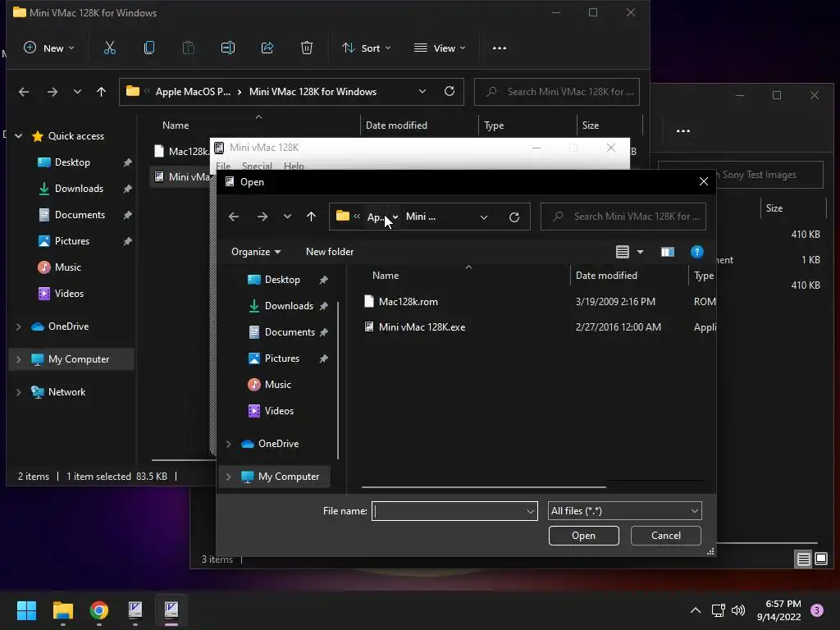Viewport: 840px width, 630px height.
Task: Click the blue Help icon in Open dialog
Action: point(697,252)
